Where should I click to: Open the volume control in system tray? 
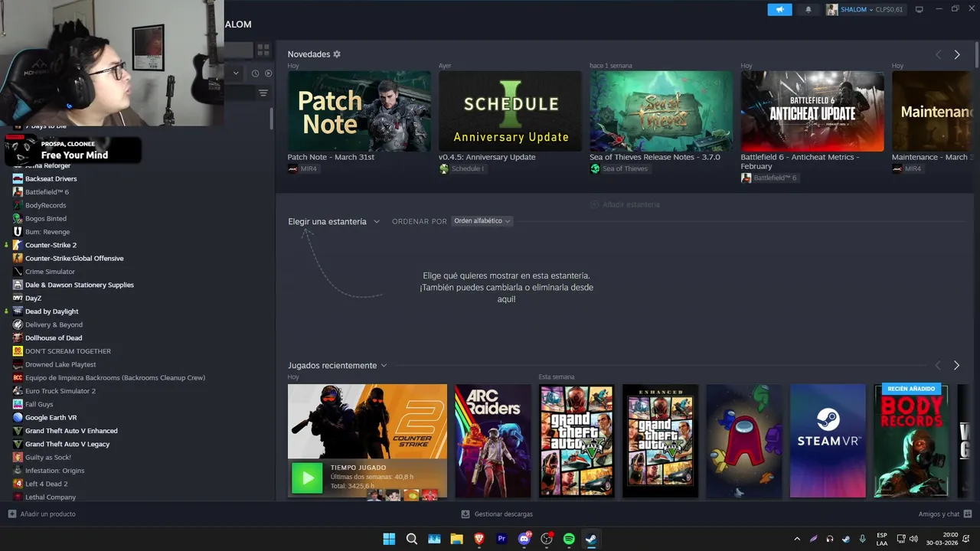tap(913, 539)
